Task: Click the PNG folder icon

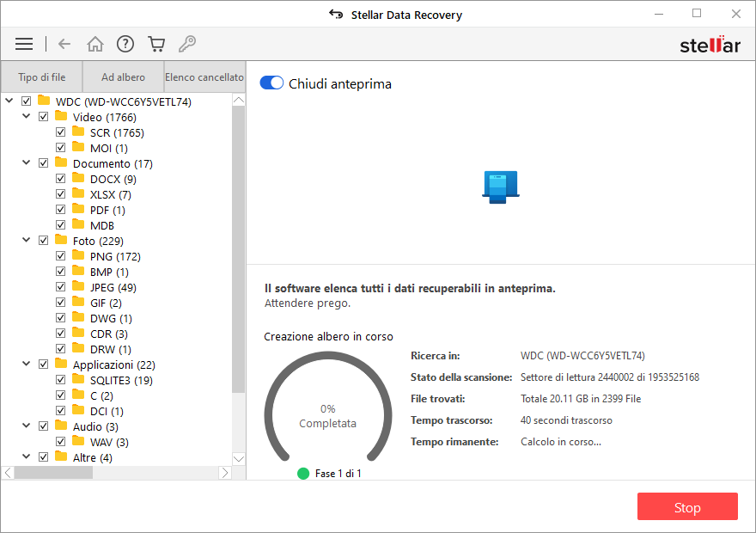Action: click(x=78, y=254)
